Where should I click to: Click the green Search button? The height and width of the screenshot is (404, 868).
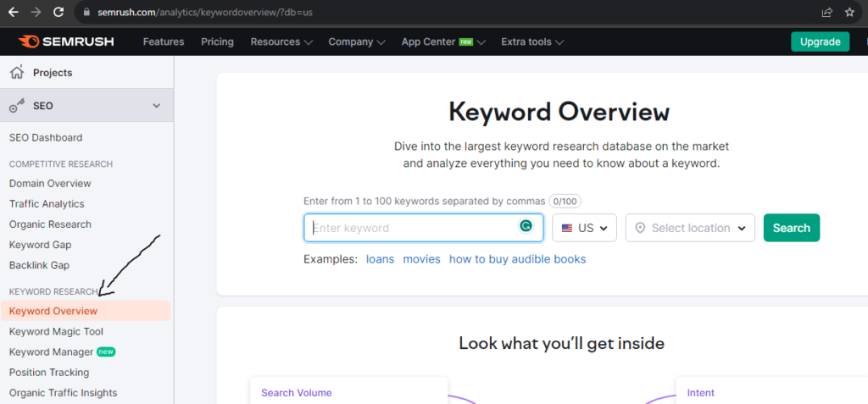[x=792, y=228]
